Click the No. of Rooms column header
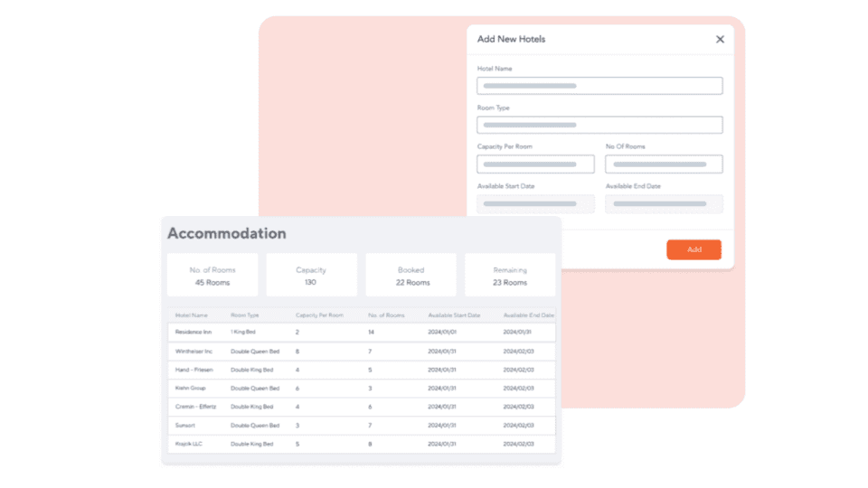This screenshot has width=868, height=488. [386, 315]
